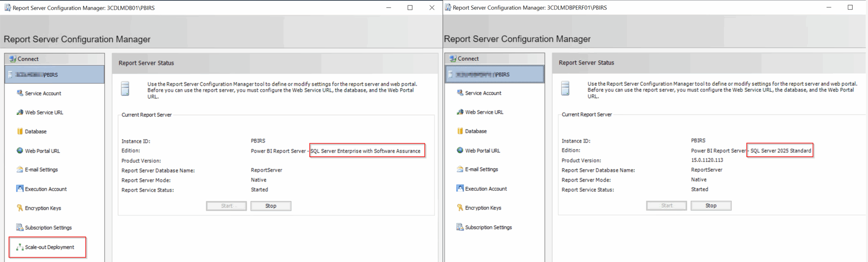Open E-mail Settings icon in 3CDLMDB01 window

click(x=20, y=169)
